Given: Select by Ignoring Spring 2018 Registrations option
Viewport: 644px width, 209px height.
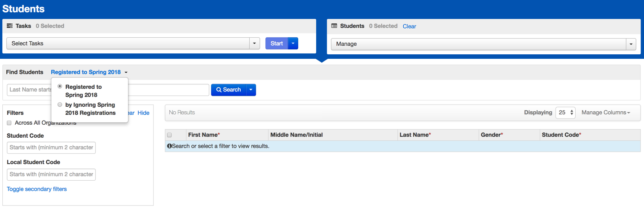Looking at the screenshot, I should [60, 105].
